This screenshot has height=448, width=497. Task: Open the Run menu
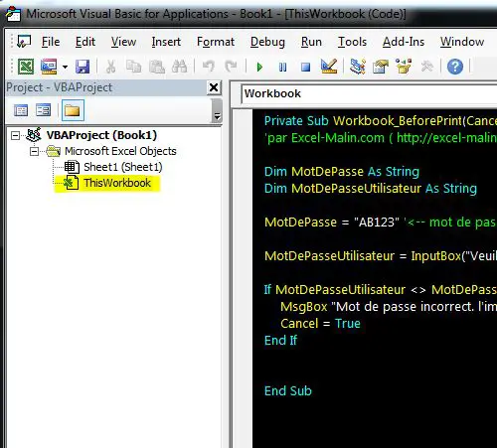311,42
